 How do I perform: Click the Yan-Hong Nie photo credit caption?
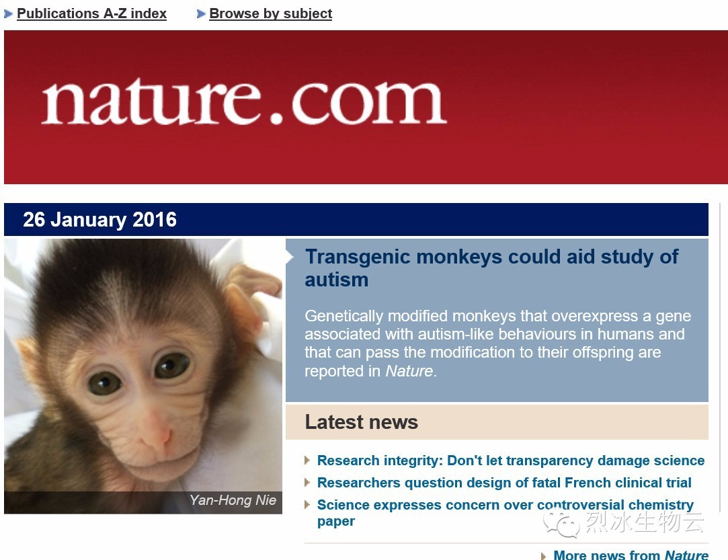(x=233, y=500)
